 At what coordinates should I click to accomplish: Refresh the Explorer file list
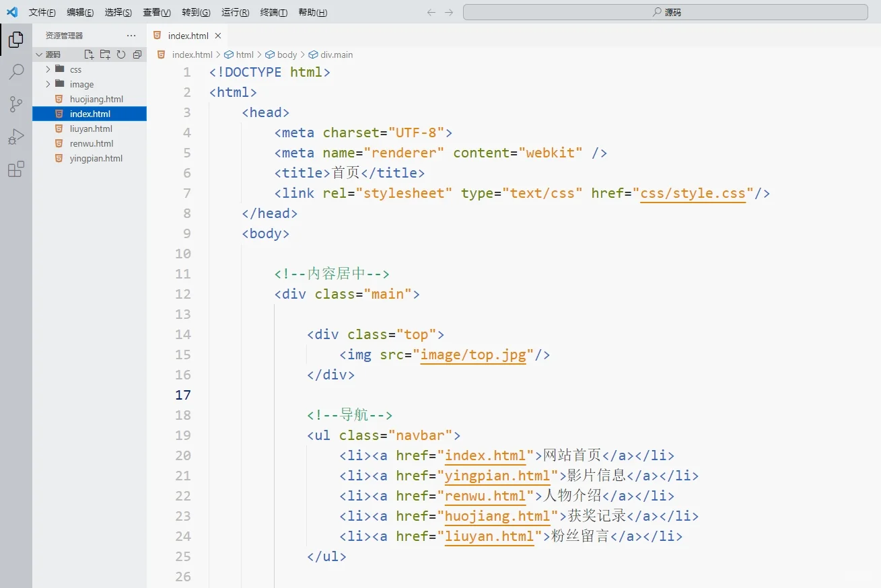[121, 54]
